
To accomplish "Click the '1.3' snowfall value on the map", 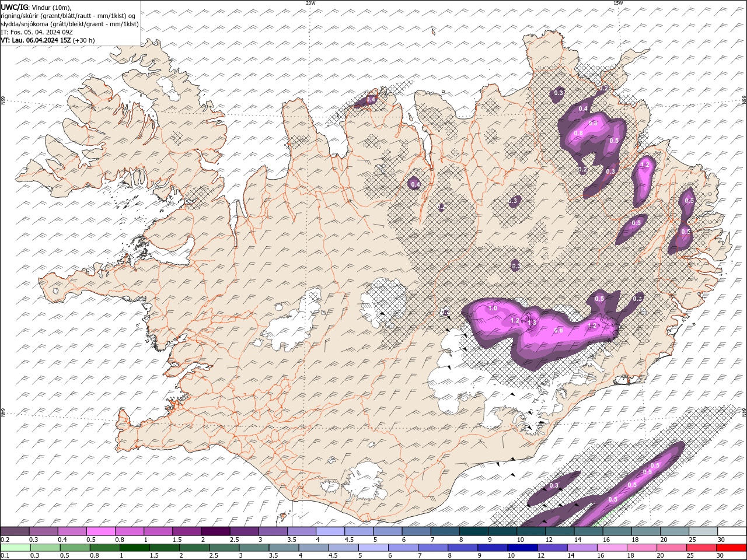I will pos(532,322).
